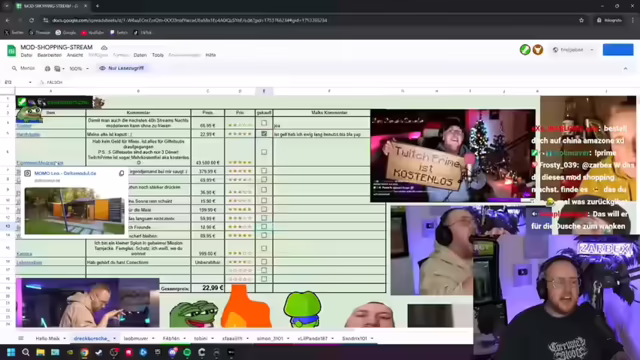Open the cell name box dropdown

tap(30, 82)
